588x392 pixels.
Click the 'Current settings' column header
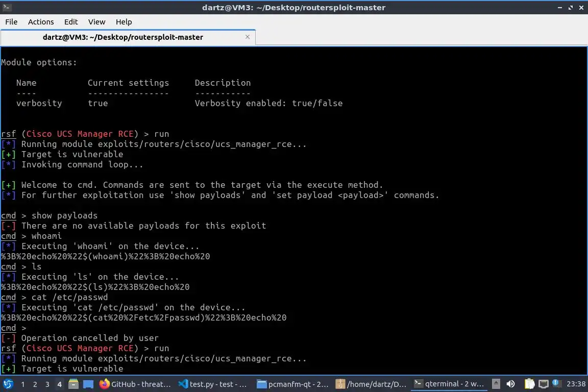point(128,83)
